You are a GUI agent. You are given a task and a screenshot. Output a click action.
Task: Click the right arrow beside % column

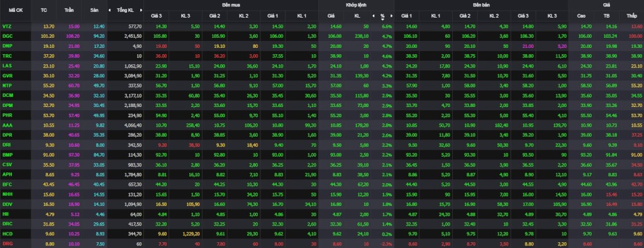point(391,16)
